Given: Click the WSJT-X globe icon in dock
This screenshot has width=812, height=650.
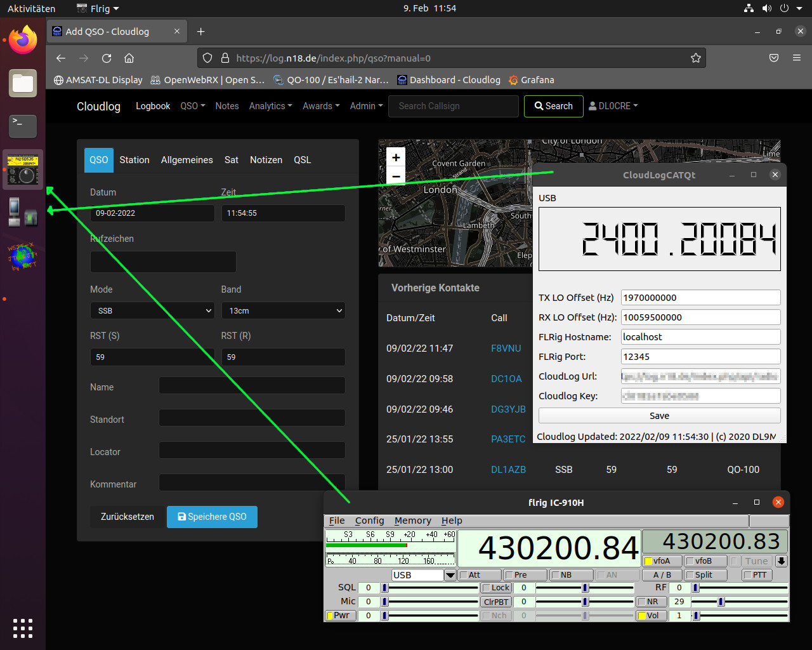Looking at the screenshot, I should click(x=23, y=256).
